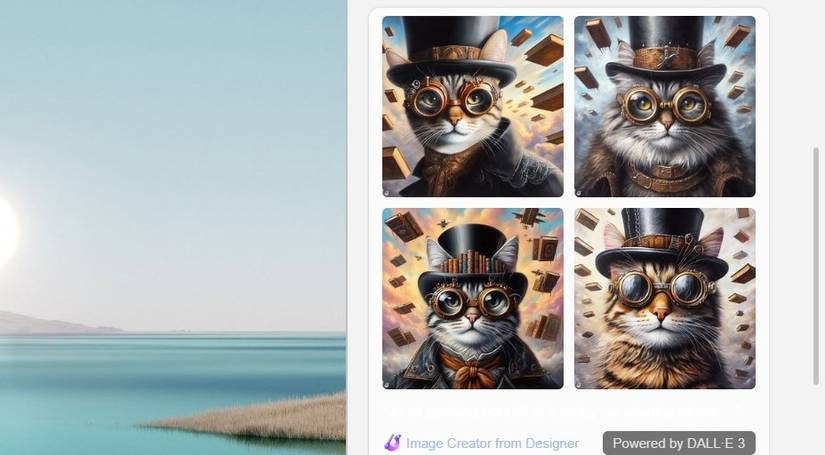The image size is (825, 455).
Task: Open the top-left cat image wearing a dark coat
Action: (x=472, y=106)
